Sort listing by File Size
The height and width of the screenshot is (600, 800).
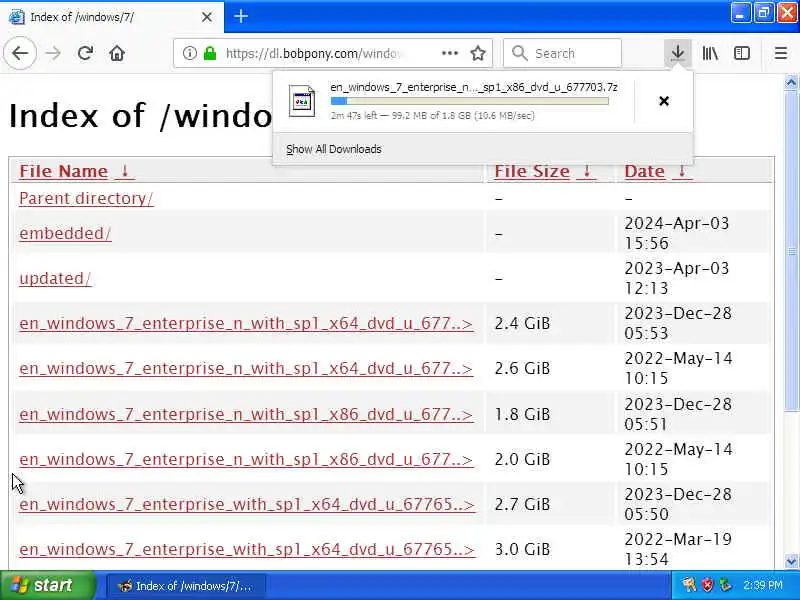click(x=544, y=171)
